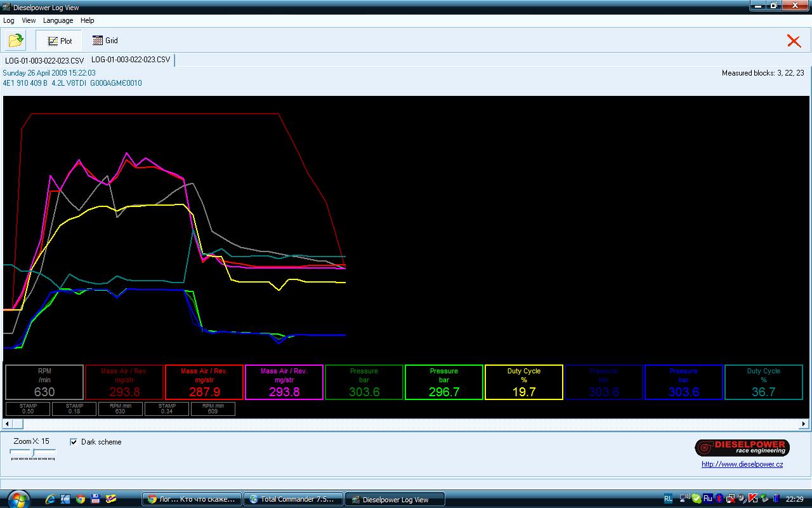Click the plot's right scroll arrow
Image resolution: width=812 pixels, height=508 pixels.
pyautogui.click(x=804, y=424)
